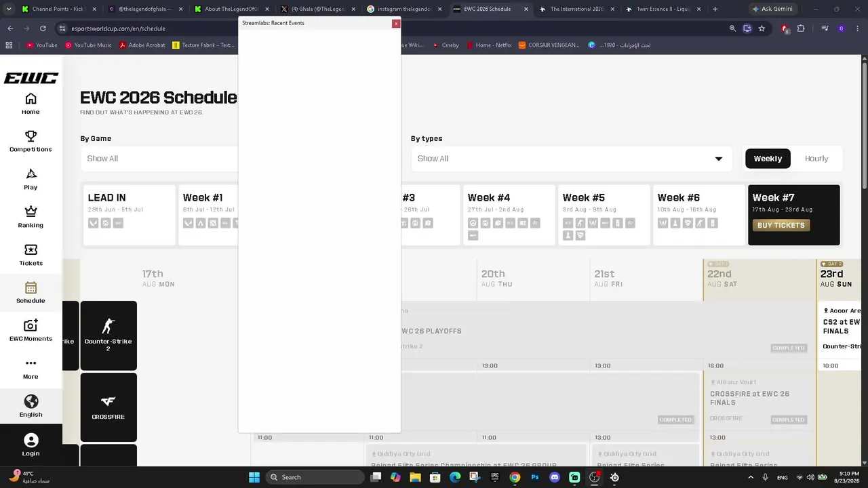Open File Explorer from the taskbar

point(415,477)
